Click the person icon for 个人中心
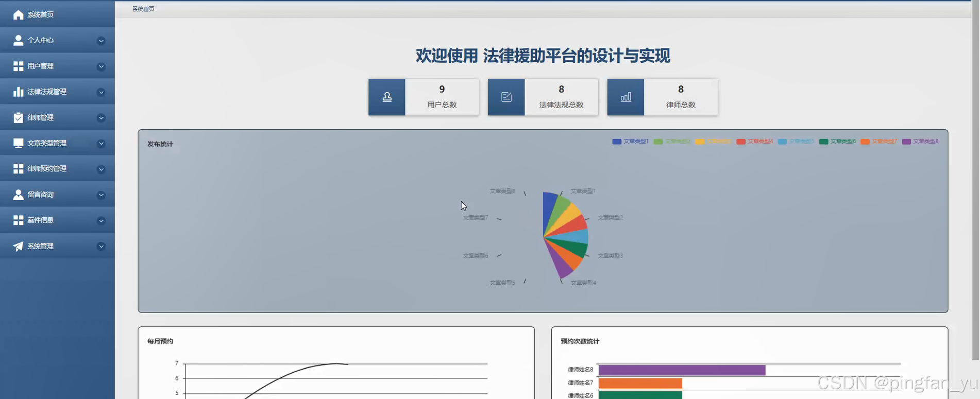Screen dimensions: 980x399 18,40
